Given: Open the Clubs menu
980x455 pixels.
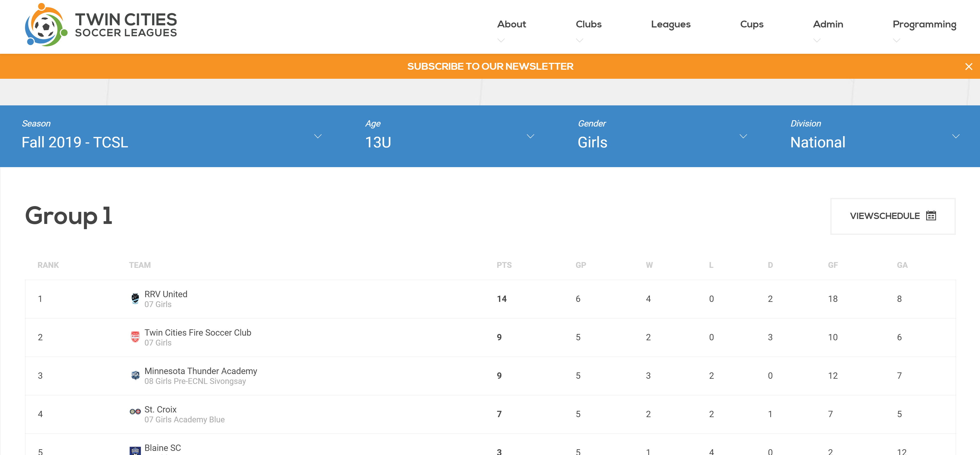Looking at the screenshot, I should tap(589, 24).
